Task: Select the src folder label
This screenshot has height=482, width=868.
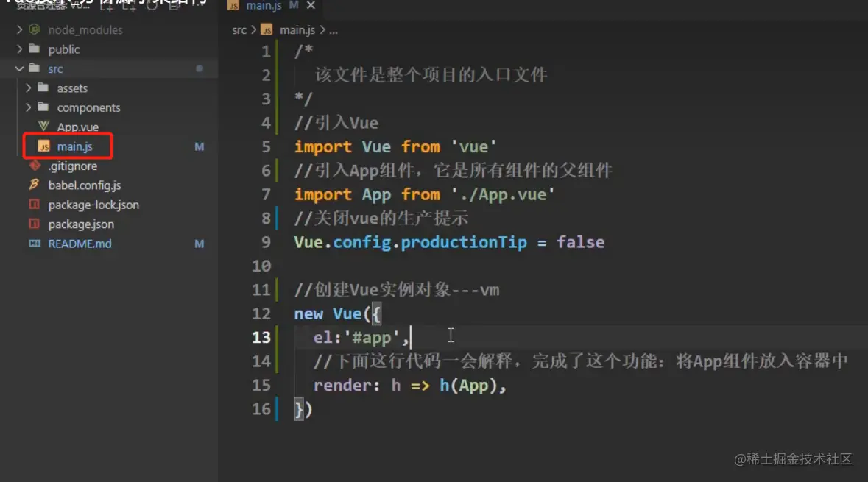Action: tap(55, 68)
